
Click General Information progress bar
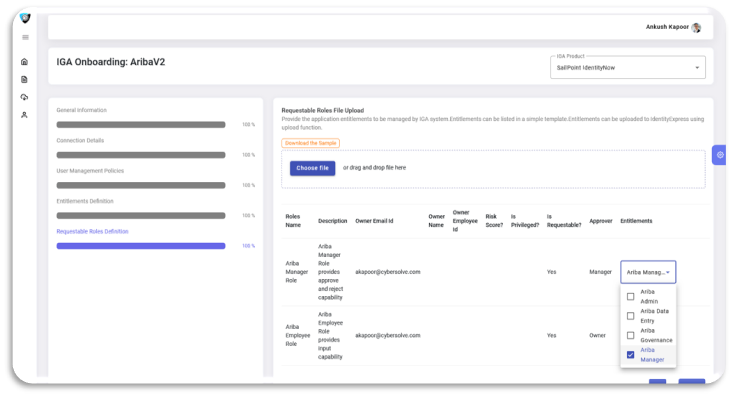pyautogui.click(x=141, y=125)
